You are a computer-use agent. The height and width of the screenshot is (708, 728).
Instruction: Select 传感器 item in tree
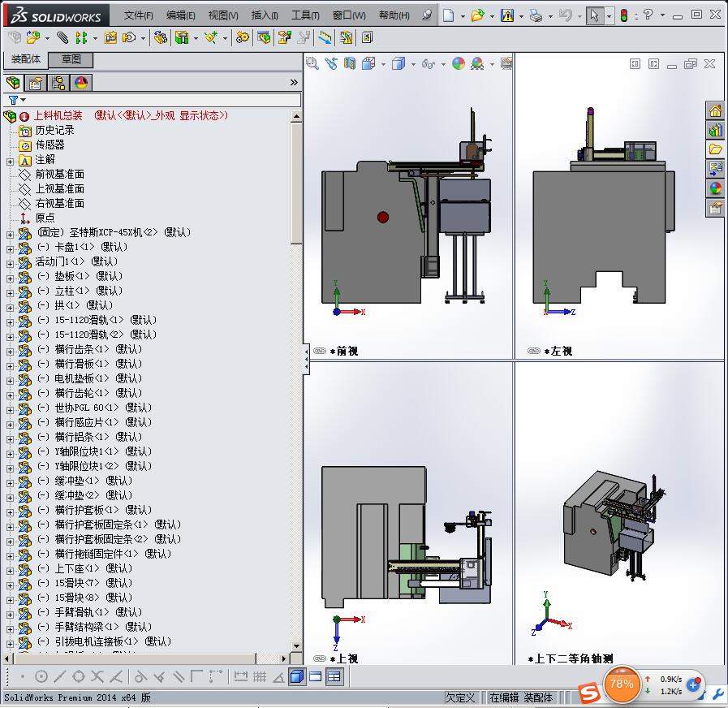[x=50, y=145]
